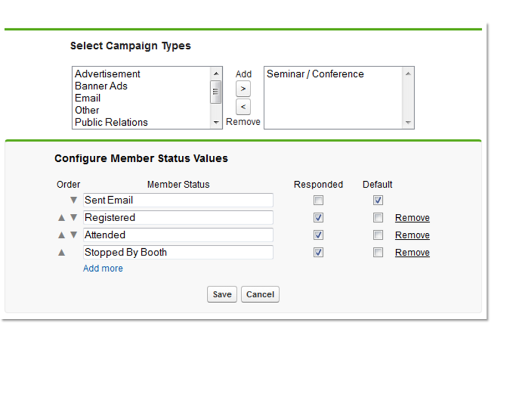This screenshot has height=399, width=532.
Task: Move Sent Email status down
Action: pyautogui.click(x=74, y=200)
